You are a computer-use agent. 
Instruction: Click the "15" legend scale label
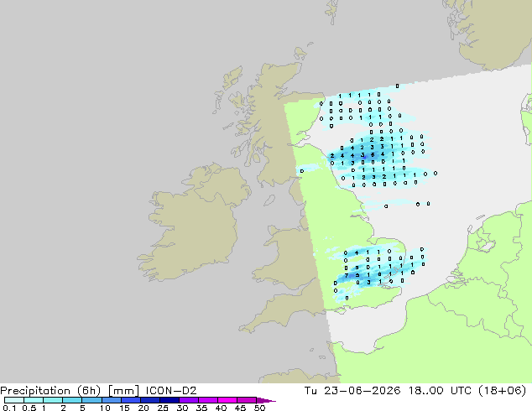coord(124,408)
